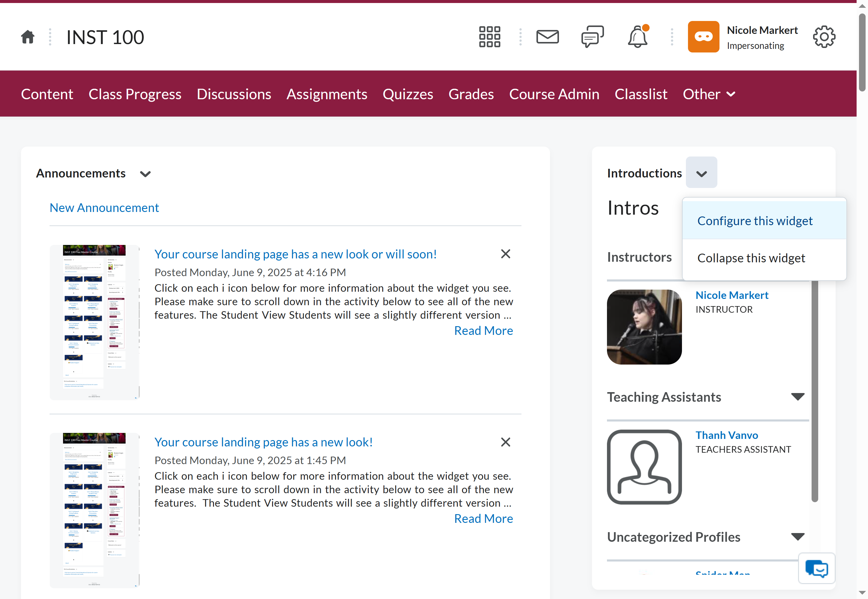The width and height of the screenshot is (868, 599).
Task: Collapse the Teaching Assistants section triangle
Action: click(797, 397)
